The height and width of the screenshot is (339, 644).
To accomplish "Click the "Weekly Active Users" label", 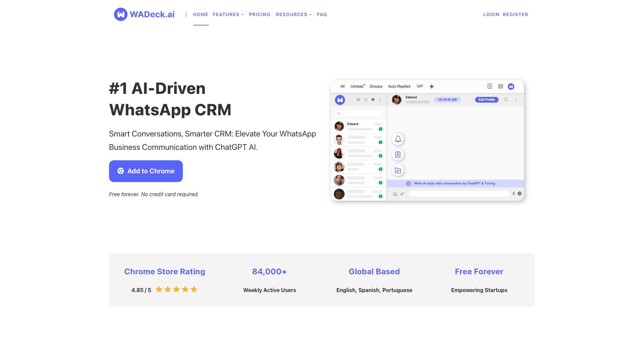I will click(270, 290).
